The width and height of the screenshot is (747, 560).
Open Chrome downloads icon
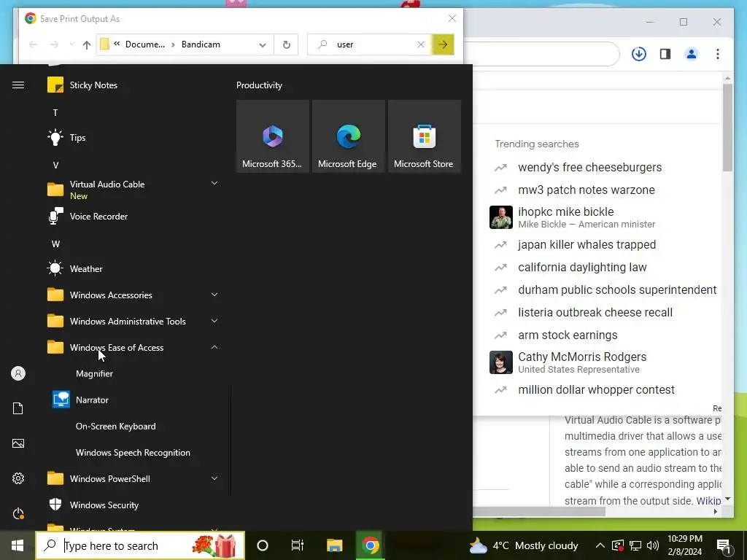[639, 54]
